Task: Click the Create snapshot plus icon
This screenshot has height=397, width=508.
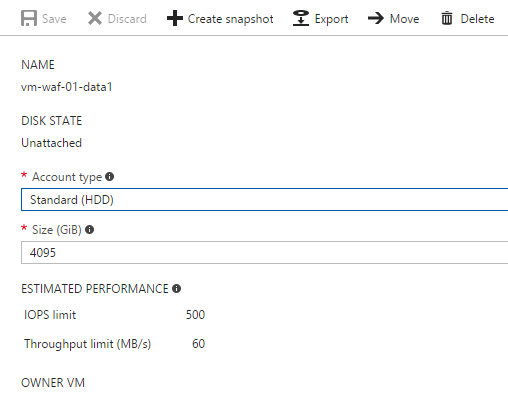Action: tap(175, 18)
